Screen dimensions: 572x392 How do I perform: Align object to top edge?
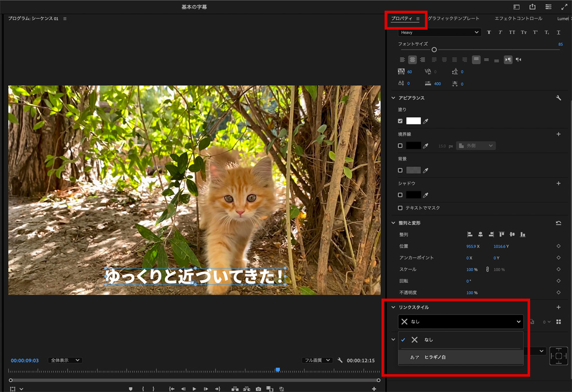(502, 234)
